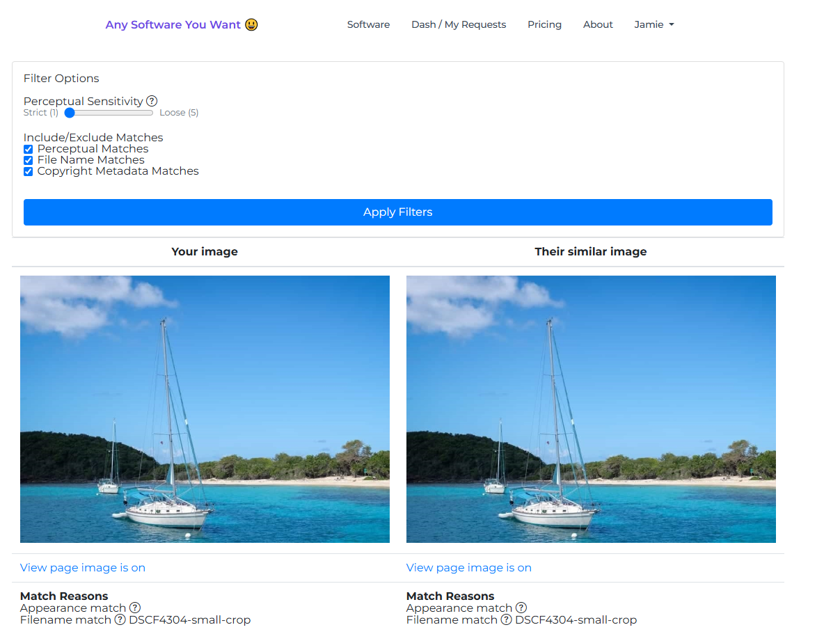Click 'Their similar image' sailboat thumbnail
The width and height of the screenshot is (840, 641).
click(591, 409)
